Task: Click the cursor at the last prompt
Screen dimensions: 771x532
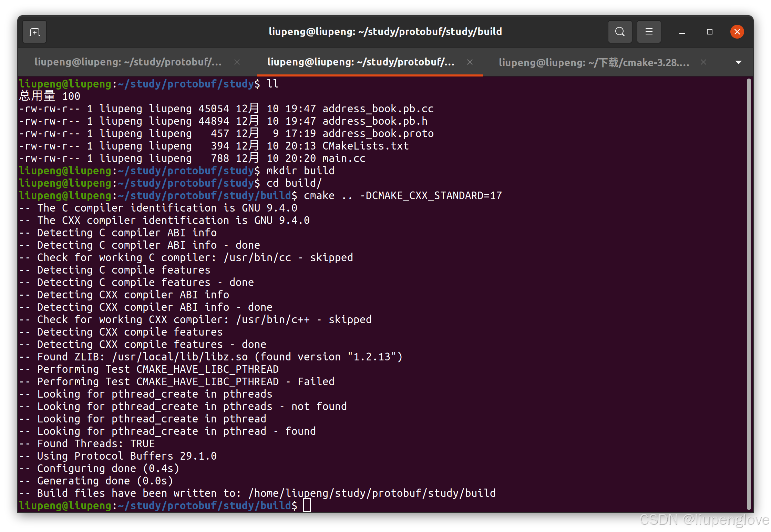Action: pos(307,505)
